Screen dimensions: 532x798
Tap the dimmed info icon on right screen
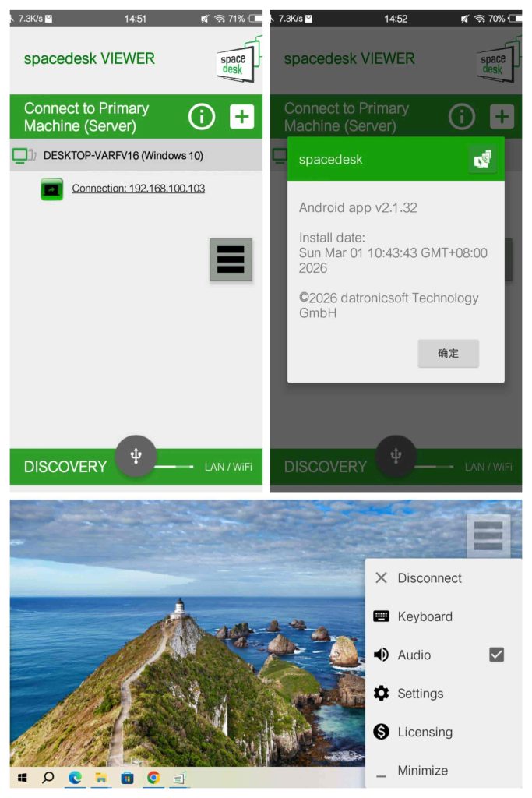tap(462, 117)
